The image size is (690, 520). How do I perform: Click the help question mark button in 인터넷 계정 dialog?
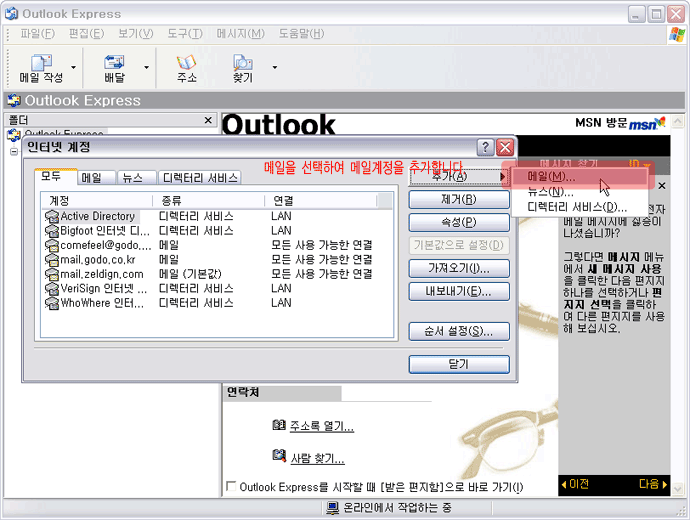(x=485, y=147)
